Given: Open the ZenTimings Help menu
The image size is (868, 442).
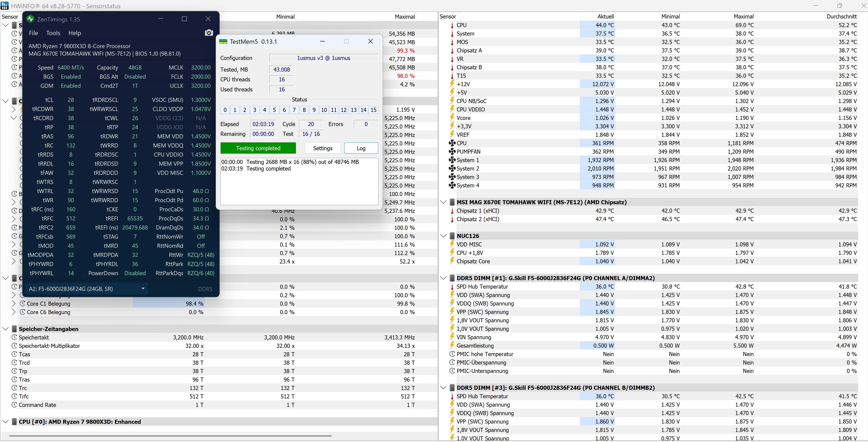Looking at the screenshot, I should click(74, 33).
